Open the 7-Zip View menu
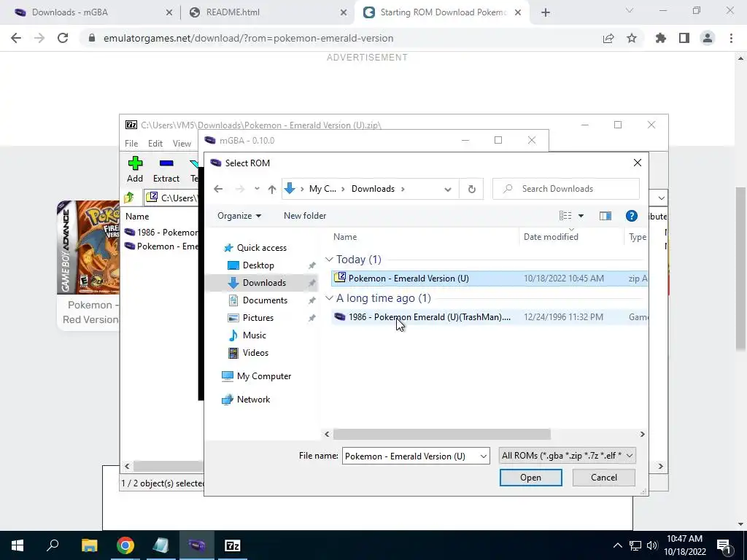747x560 pixels. point(182,144)
